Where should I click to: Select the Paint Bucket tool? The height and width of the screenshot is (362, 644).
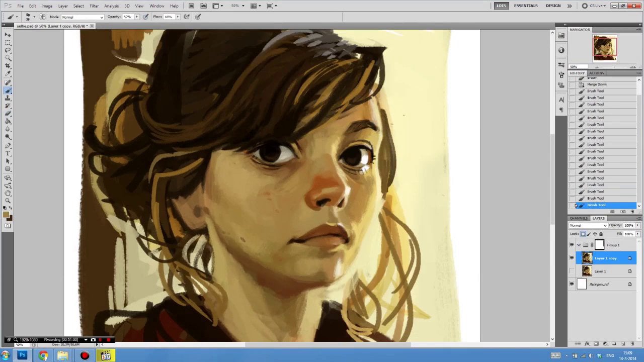pyautogui.click(x=8, y=121)
